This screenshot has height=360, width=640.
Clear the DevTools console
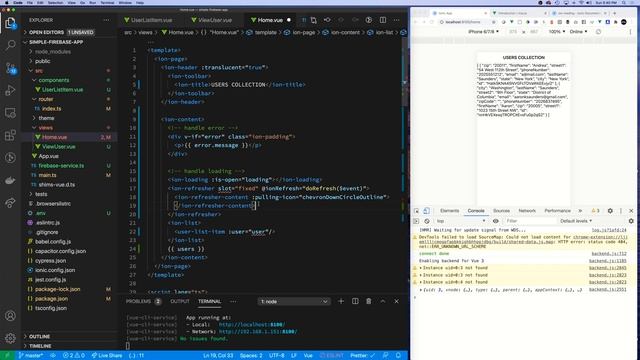[427, 221]
